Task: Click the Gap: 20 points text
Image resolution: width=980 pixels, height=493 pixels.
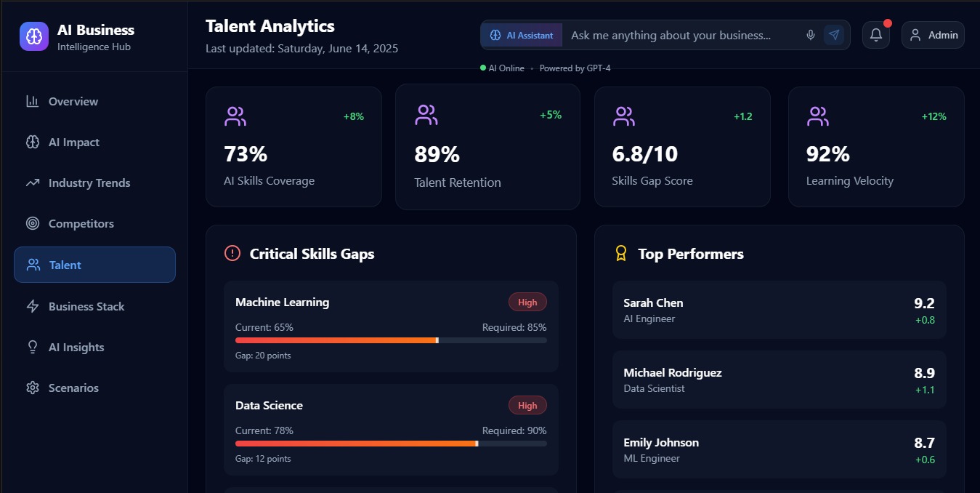Action: [263, 356]
